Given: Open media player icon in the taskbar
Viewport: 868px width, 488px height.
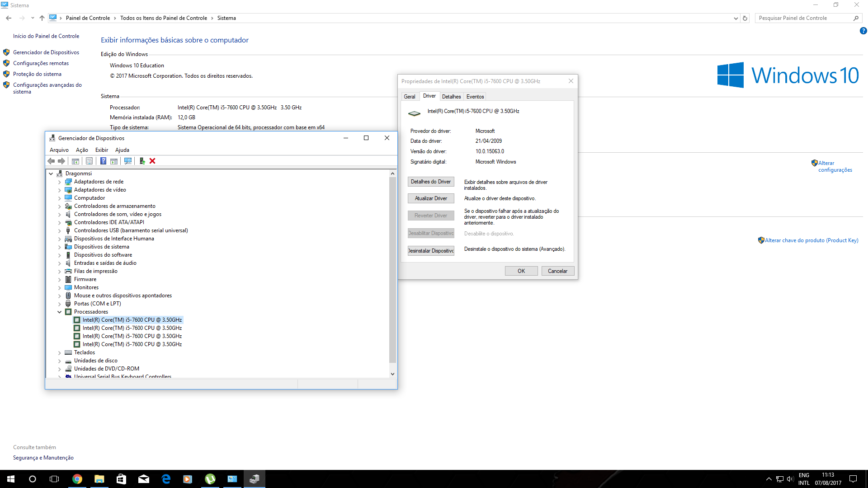Looking at the screenshot, I should coord(188,479).
